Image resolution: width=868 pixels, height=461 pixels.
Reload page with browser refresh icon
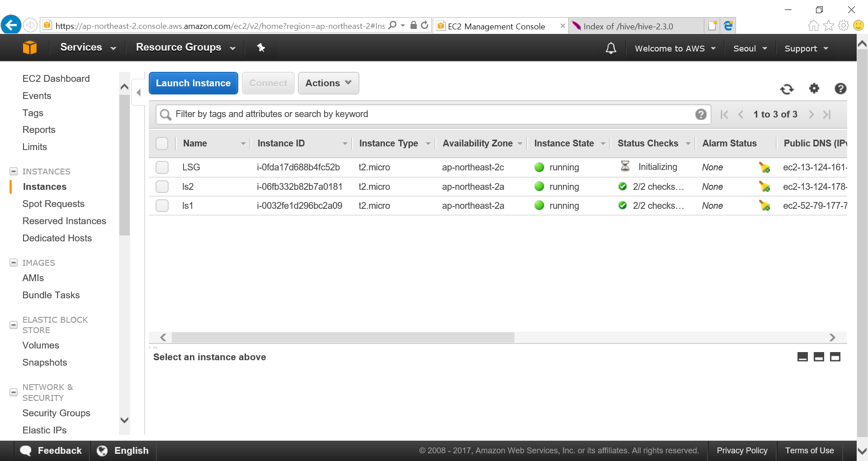(x=425, y=25)
